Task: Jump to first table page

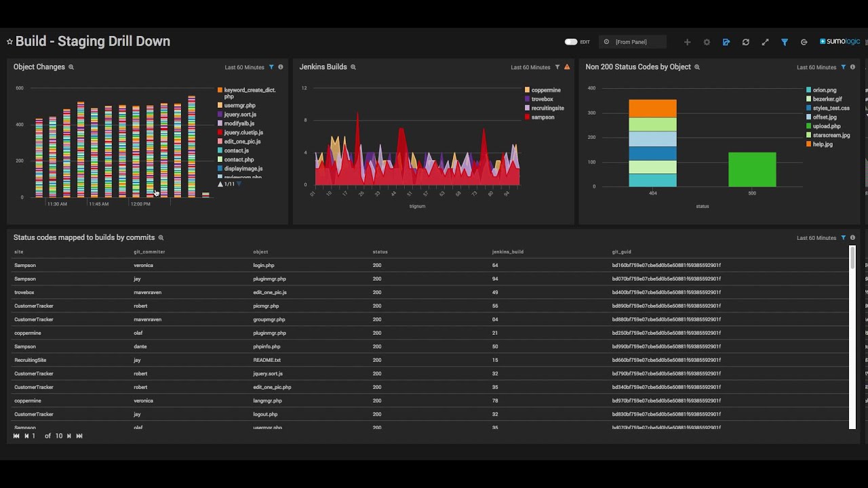Action: (x=16, y=436)
